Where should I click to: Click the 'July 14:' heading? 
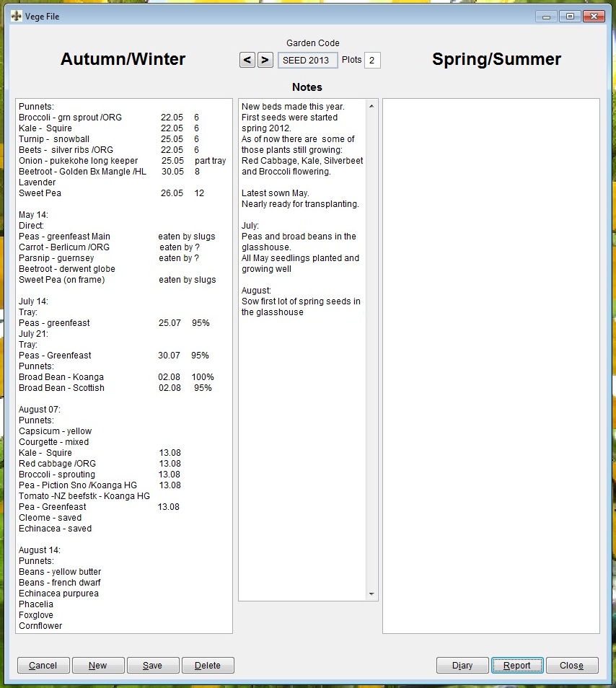tap(33, 301)
